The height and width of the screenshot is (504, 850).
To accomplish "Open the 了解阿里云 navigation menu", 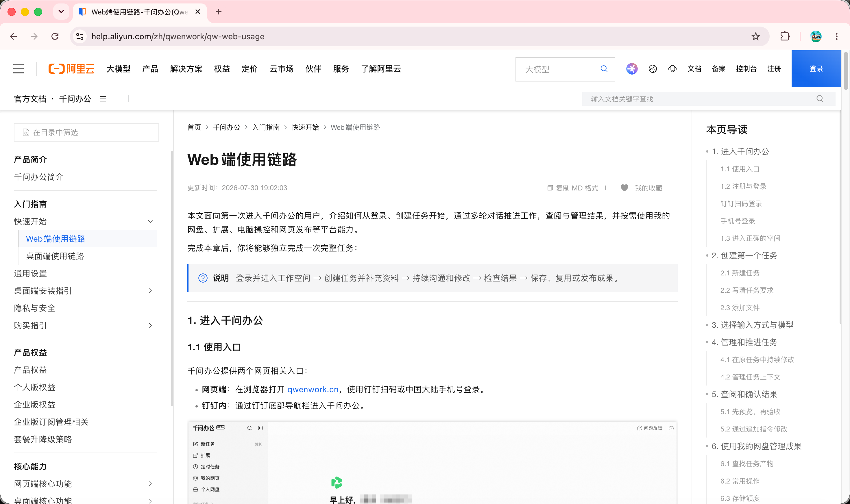I will pyautogui.click(x=381, y=69).
